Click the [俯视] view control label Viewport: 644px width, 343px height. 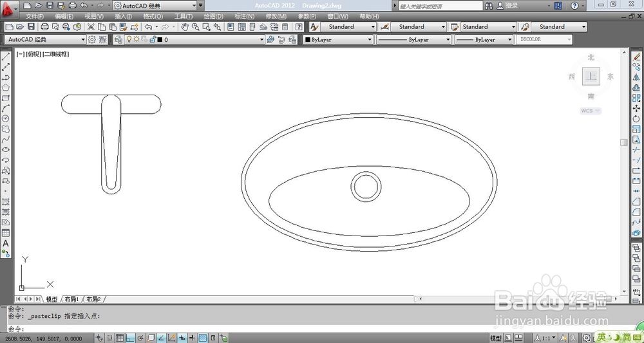[x=33, y=54]
